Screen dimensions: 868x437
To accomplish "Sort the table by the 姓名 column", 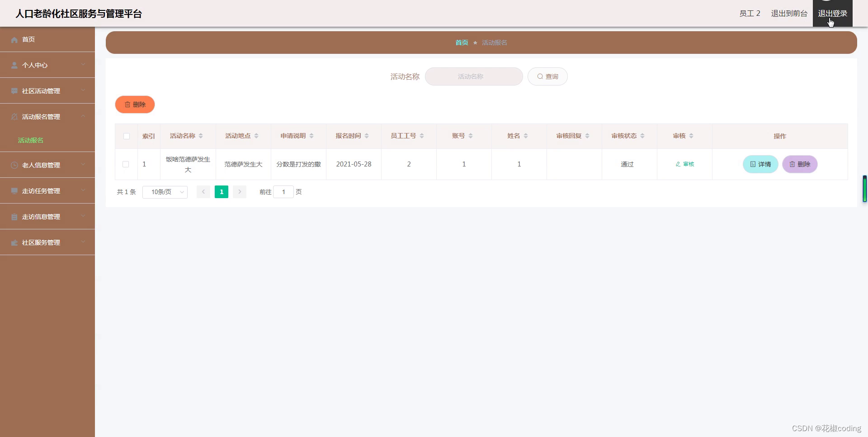I will (526, 136).
